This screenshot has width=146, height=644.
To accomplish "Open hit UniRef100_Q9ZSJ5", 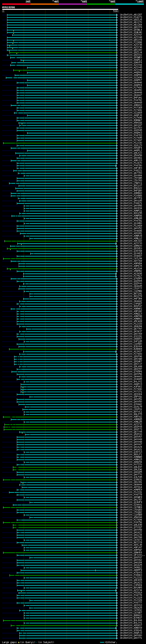I will [131, 20].
